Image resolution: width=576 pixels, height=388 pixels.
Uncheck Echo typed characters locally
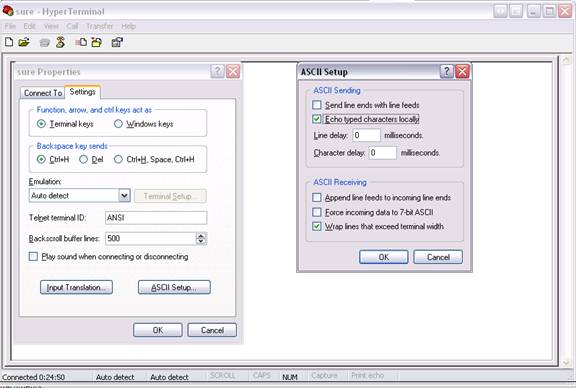click(317, 119)
